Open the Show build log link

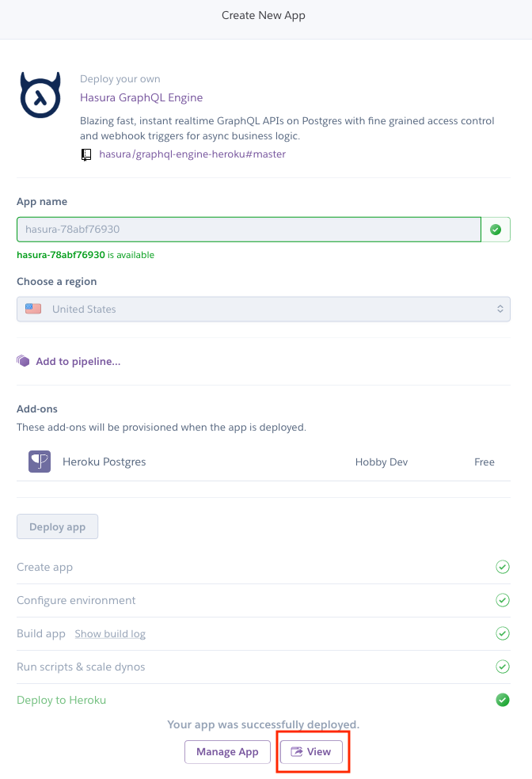click(110, 634)
